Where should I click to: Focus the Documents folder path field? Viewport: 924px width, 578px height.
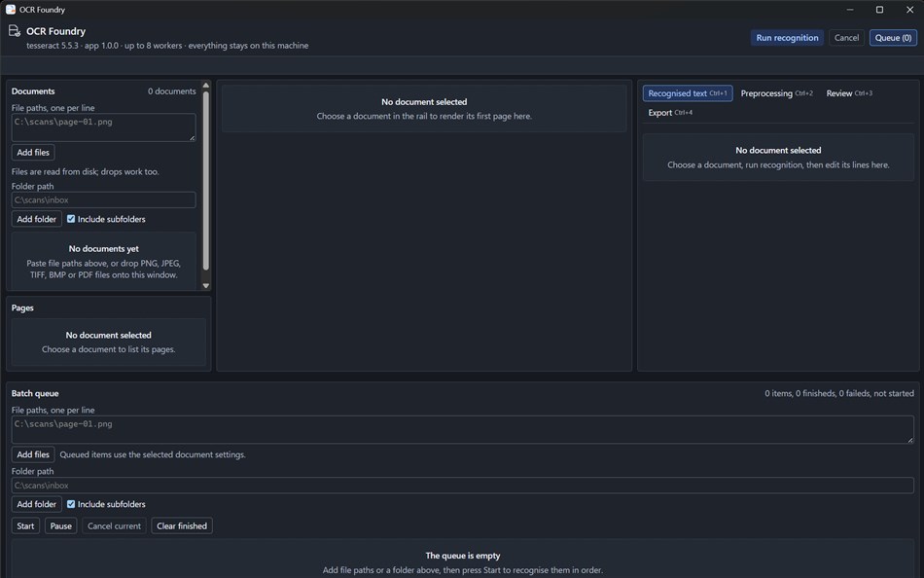coord(104,199)
